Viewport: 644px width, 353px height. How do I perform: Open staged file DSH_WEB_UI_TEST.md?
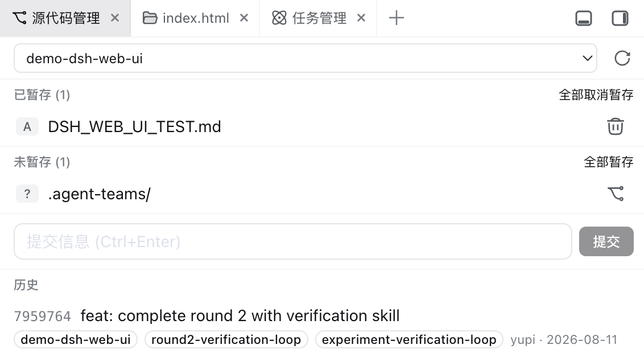pos(134,126)
